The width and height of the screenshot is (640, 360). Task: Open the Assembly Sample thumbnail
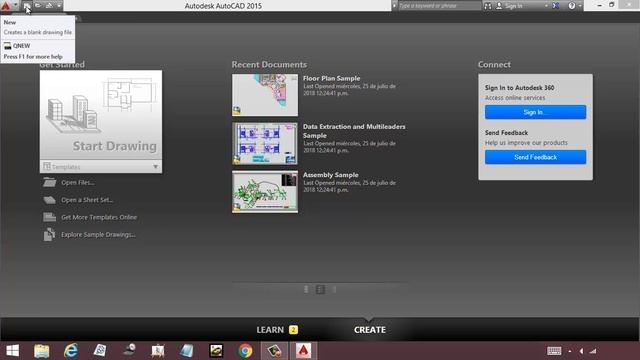pos(265,192)
